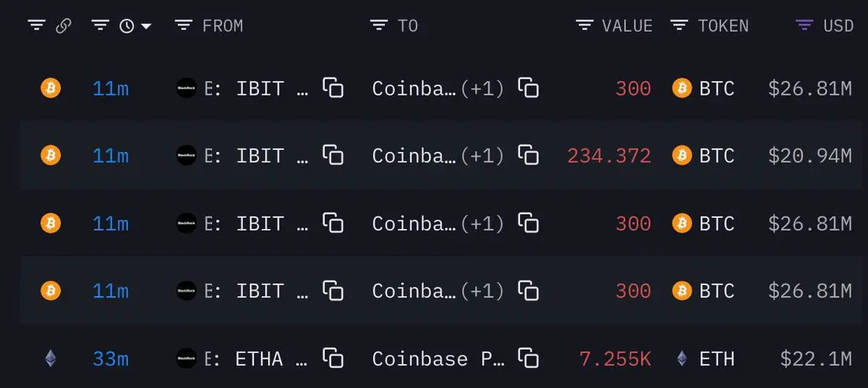Copy the ETHA sender address
Image resolution: width=868 pixels, height=388 pixels.
click(x=333, y=358)
